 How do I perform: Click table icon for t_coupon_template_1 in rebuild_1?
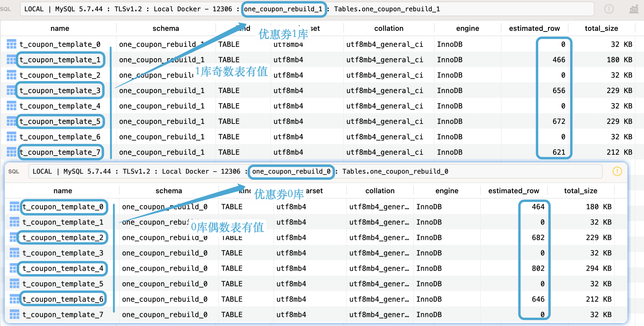(12, 60)
